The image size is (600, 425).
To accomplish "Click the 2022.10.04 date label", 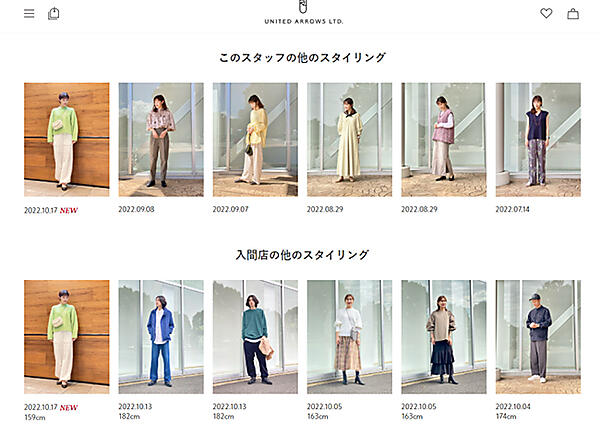I will coord(513,407).
